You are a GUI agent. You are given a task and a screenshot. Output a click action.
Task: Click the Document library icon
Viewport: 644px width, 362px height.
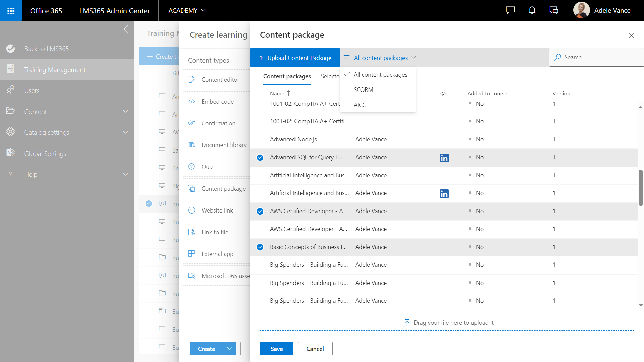[x=192, y=145]
